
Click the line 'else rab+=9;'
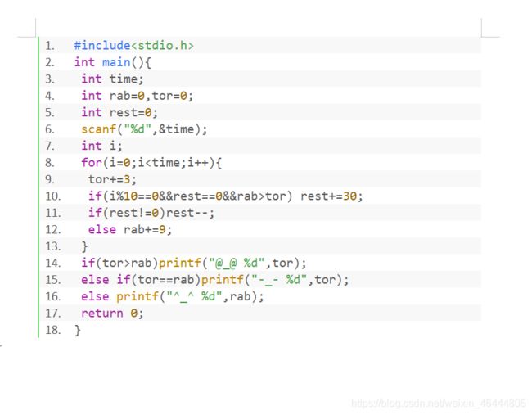pyautogui.click(x=130, y=230)
